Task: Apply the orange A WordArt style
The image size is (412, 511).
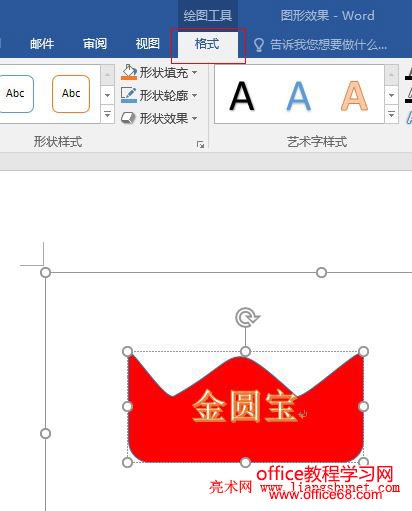Action: pyautogui.click(x=354, y=96)
